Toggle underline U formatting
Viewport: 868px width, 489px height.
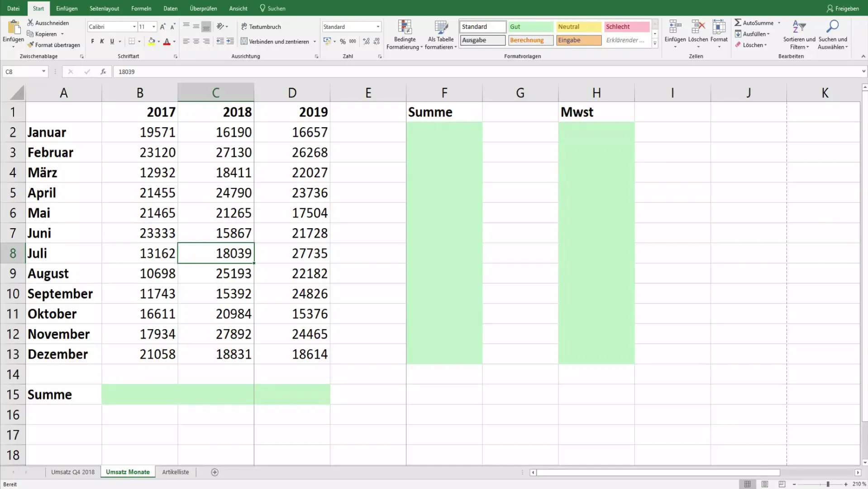pyautogui.click(x=112, y=41)
